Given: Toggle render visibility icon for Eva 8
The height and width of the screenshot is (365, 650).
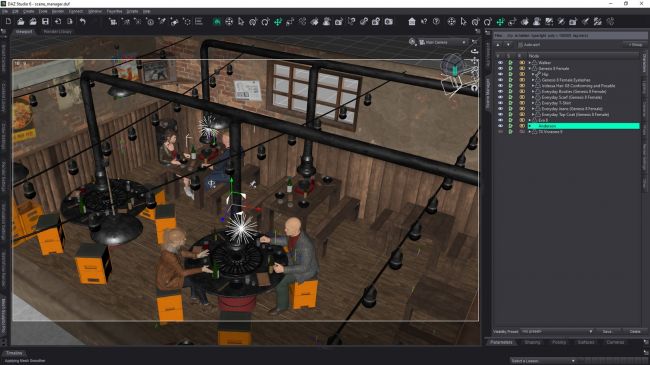Looking at the screenshot, I should pos(522,120).
